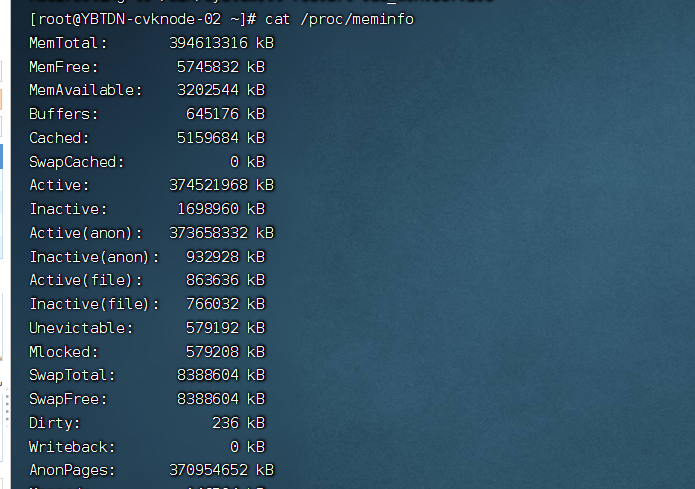Click the 'Active:' label

(59, 185)
